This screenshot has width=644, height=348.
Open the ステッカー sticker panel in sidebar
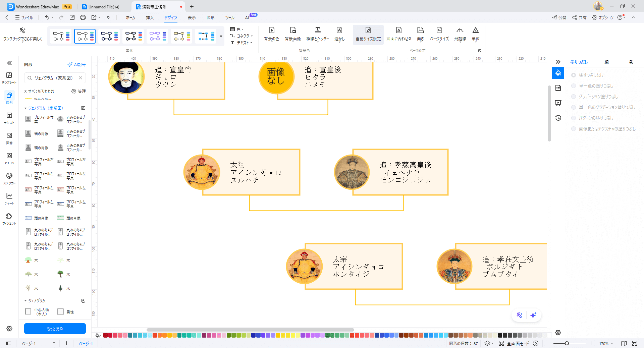point(9,178)
